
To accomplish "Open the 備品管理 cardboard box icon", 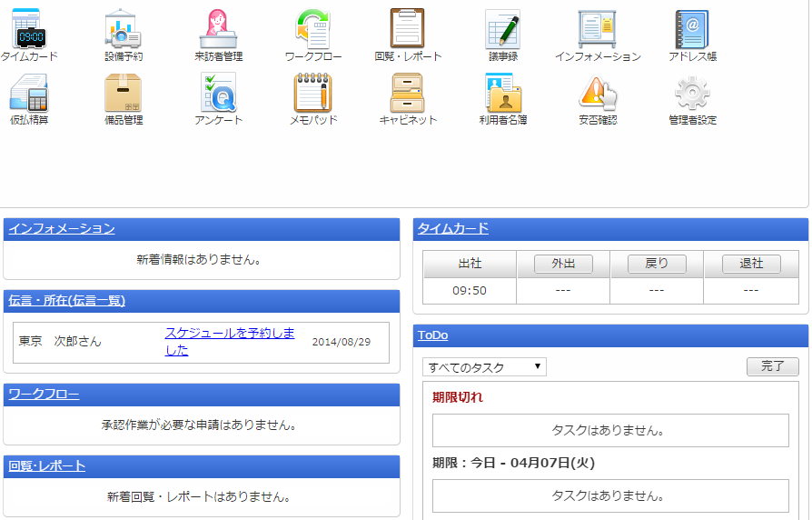I will (x=123, y=93).
